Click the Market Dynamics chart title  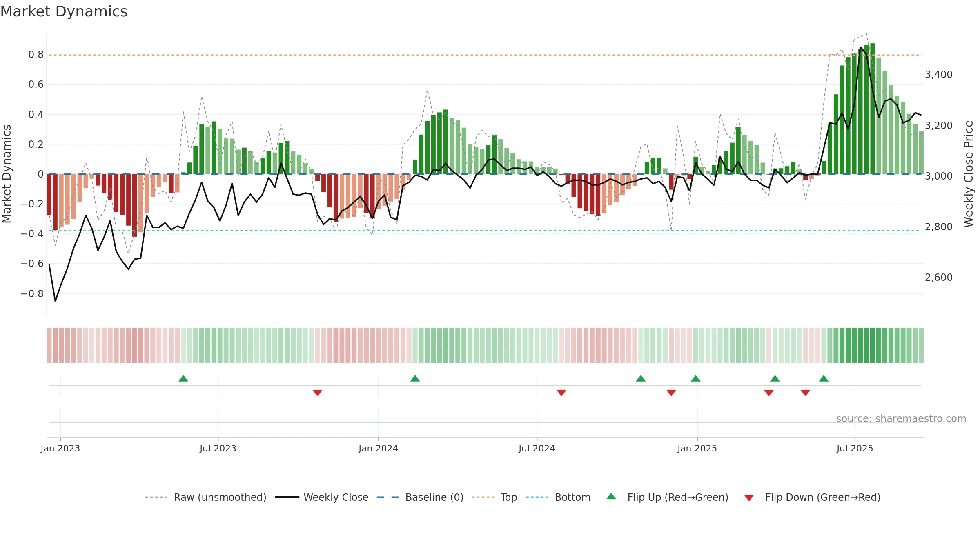click(x=64, y=11)
